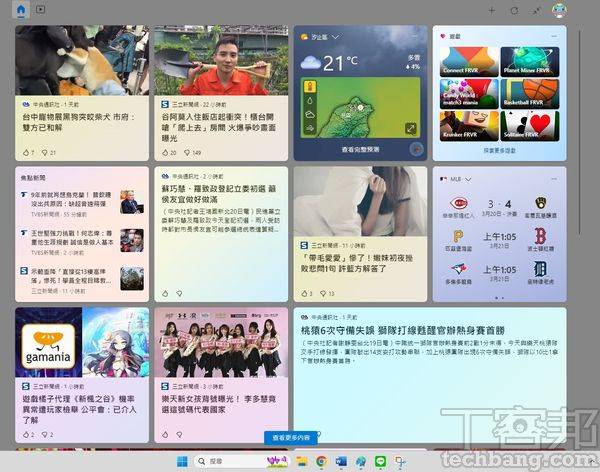
Task: Launch the Solitaire FRVR game
Action: (x=530, y=126)
